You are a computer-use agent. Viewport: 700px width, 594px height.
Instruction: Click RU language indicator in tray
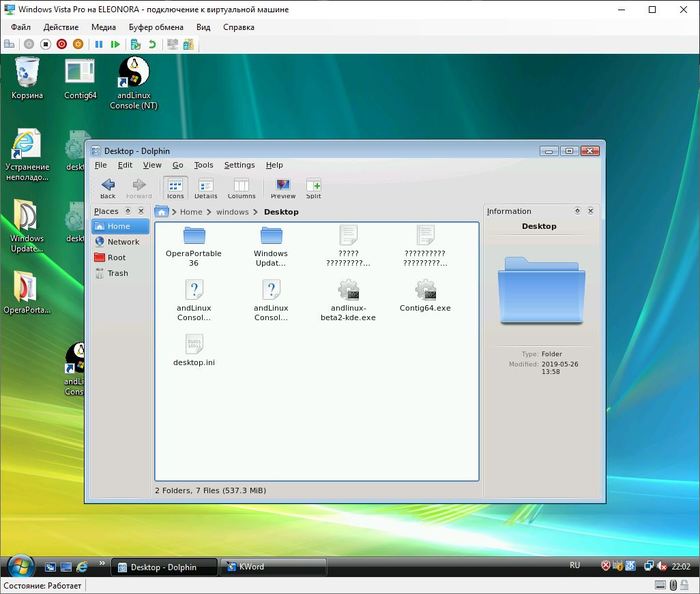tap(575, 565)
